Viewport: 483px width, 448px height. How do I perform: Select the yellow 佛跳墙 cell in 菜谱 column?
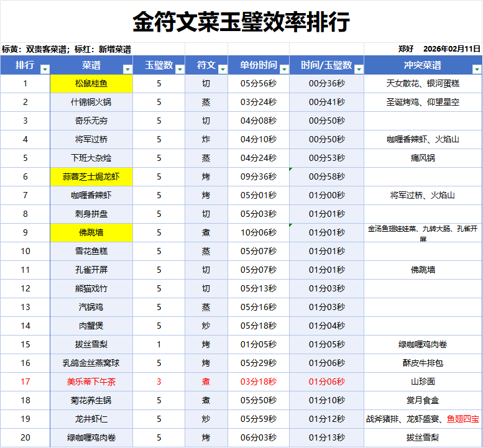pos(91,233)
